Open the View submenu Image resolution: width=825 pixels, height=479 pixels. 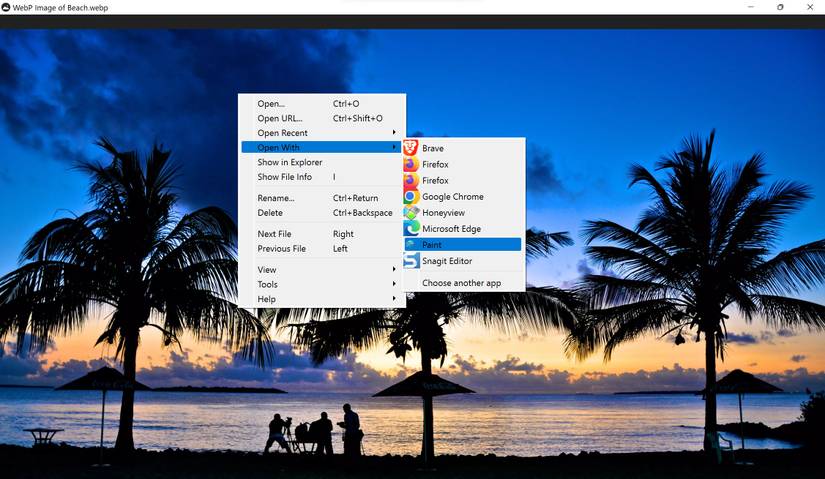(323, 270)
